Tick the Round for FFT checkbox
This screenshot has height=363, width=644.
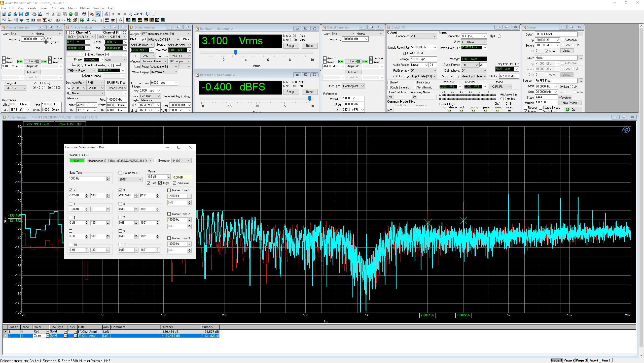tap(120, 173)
